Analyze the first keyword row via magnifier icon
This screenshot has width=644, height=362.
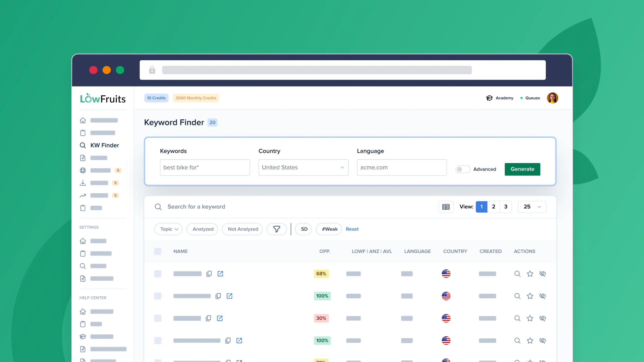point(517,274)
